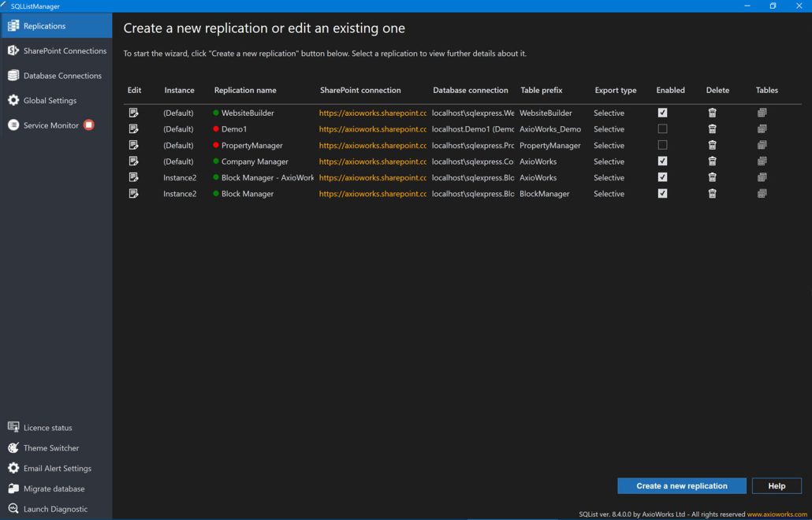Enable the Demo1 replication checkbox
812x520 pixels.
point(662,129)
